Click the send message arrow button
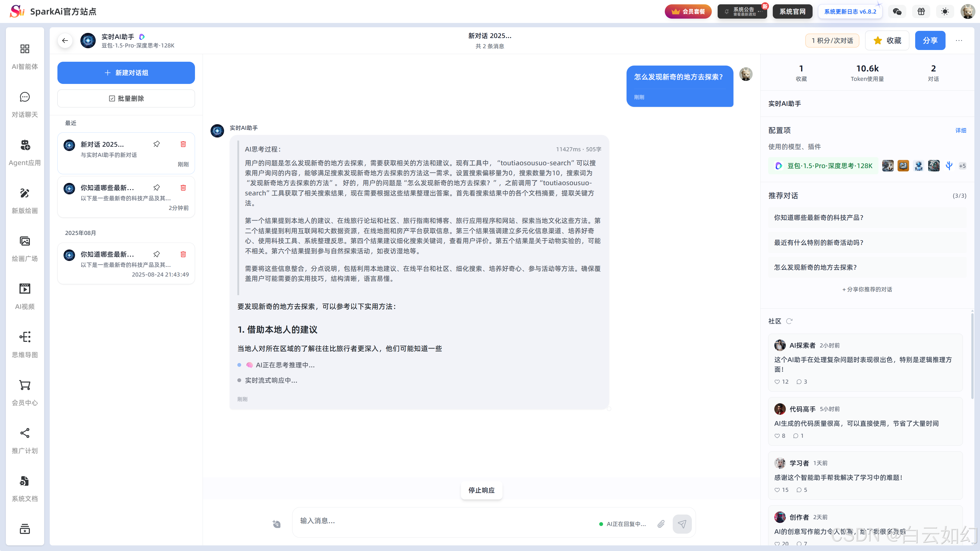The image size is (980, 551). pos(682,524)
